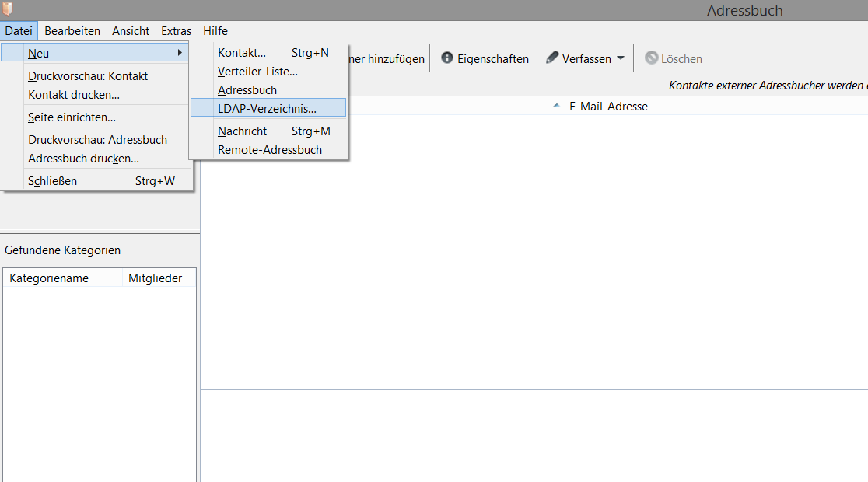Create new Adressbuch from submenu

pos(247,90)
